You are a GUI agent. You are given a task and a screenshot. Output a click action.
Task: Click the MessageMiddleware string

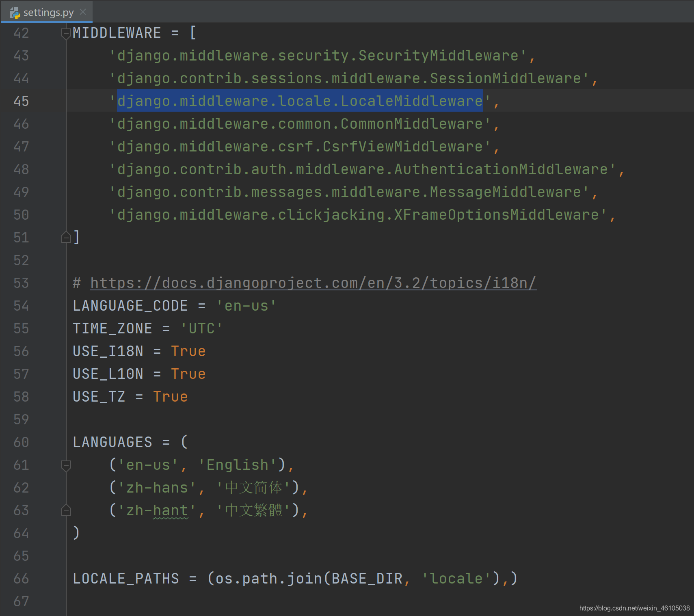click(349, 192)
